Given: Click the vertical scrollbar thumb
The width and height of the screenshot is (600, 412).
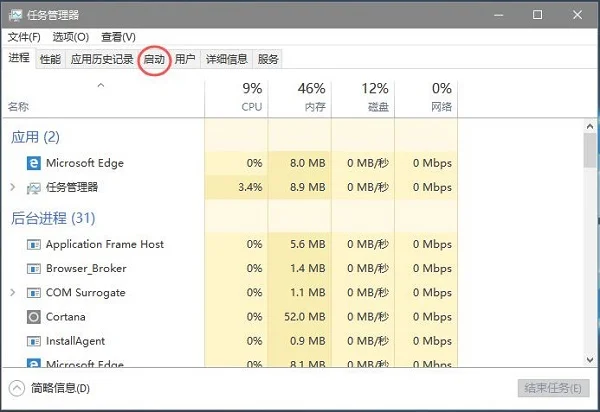Looking at the screenshot, I should [590, 150].
